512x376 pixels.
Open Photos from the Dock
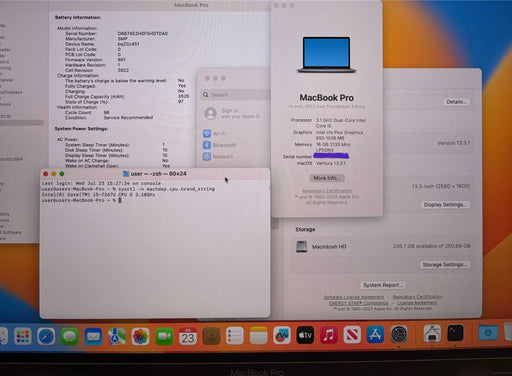click(140, 336)
